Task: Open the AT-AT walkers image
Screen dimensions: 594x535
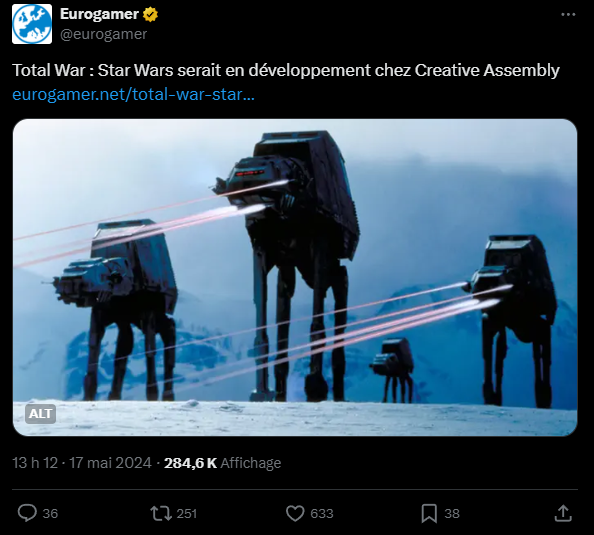Action: point(295,277)
